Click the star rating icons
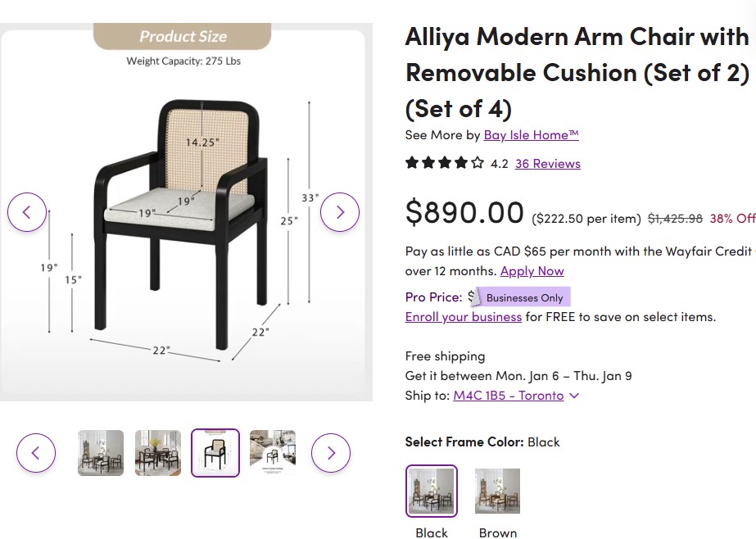This screenshot has width=756, height=539. (x=445, y=163)
